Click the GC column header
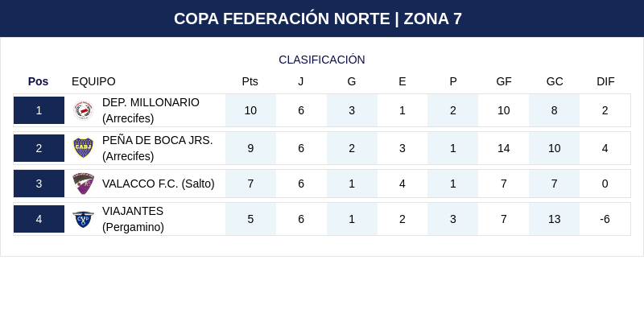This screenshot has width=644, height=322. pyautogui.click(x=555, y=81)
